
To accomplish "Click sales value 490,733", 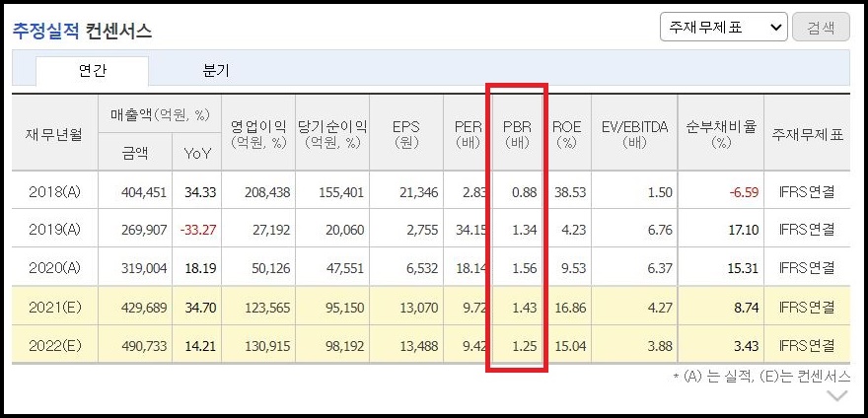I will tap(144, 347).
